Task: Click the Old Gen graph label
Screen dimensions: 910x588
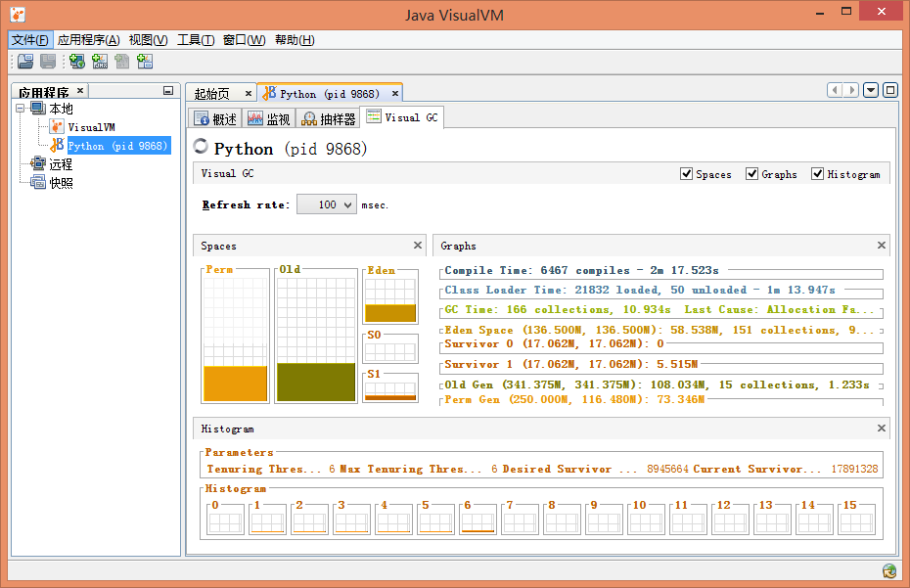Action: pyautogui.click(x=657, y=384)
